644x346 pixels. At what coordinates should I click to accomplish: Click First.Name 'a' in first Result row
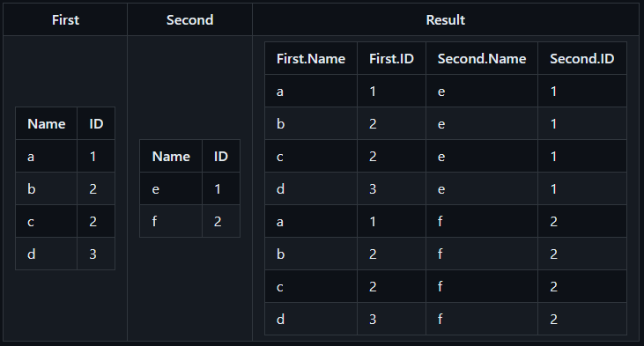pyautogui.click(x=311, y=91)
